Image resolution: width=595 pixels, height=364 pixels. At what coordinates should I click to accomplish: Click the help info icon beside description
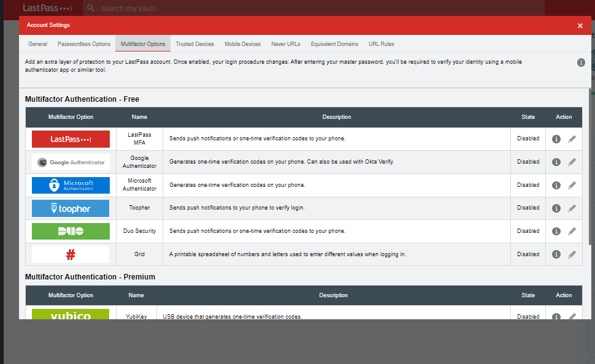coord(581,63)
